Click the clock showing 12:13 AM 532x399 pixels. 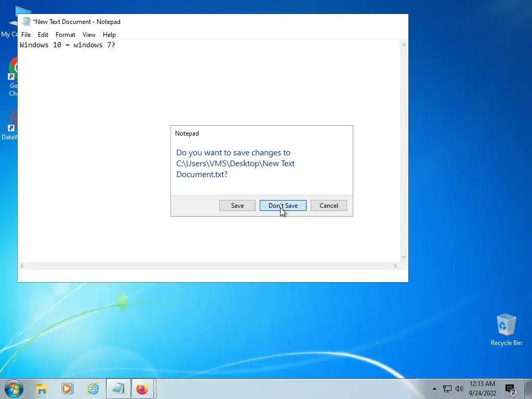click(x=482, y=384)
